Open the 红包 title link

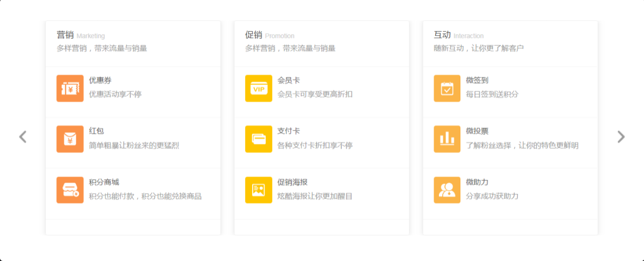pyautogui.click(x=97, y=132)
